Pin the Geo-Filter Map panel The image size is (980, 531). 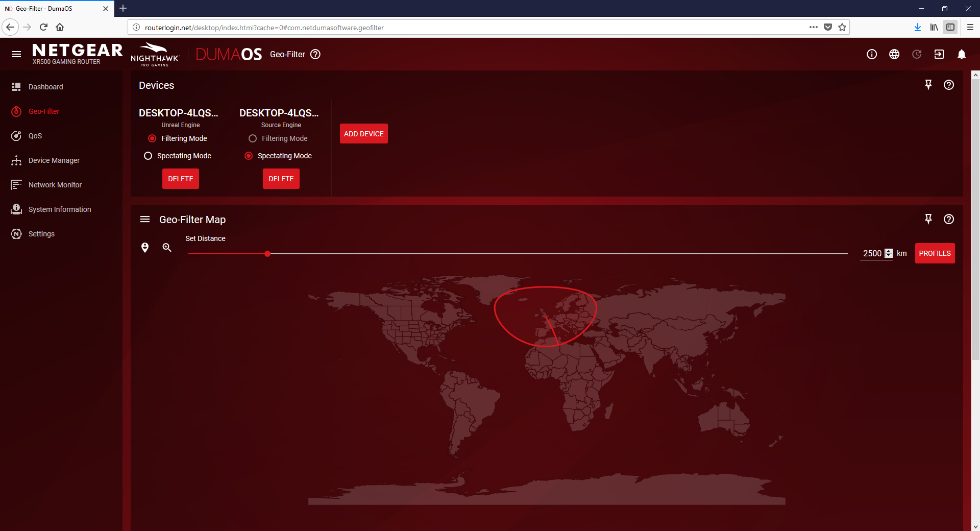pyautogui.click(x=928, y=219)
